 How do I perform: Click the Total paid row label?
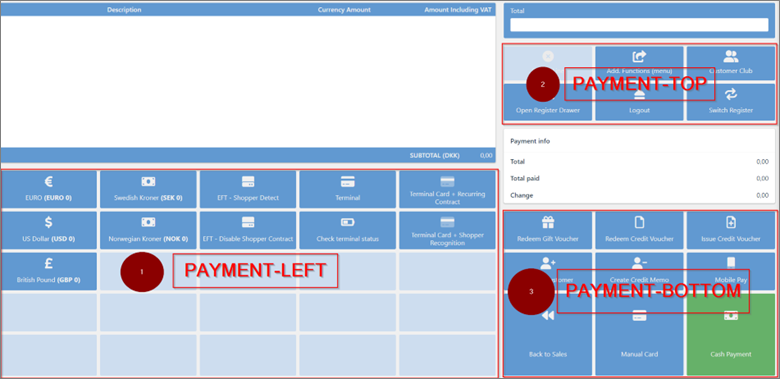click(x=525, y=178)
